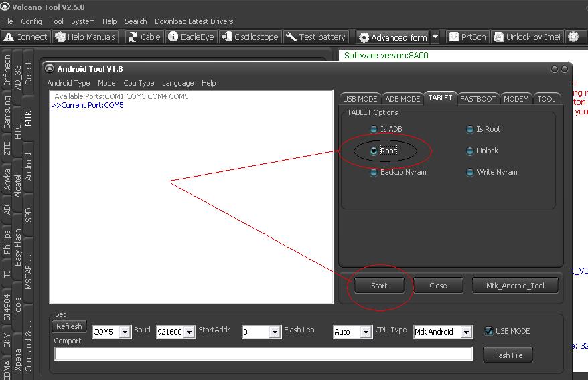This screenshot has width=588, height=380.
Task: Open the Config menu
Action: [x=31, y=21]
